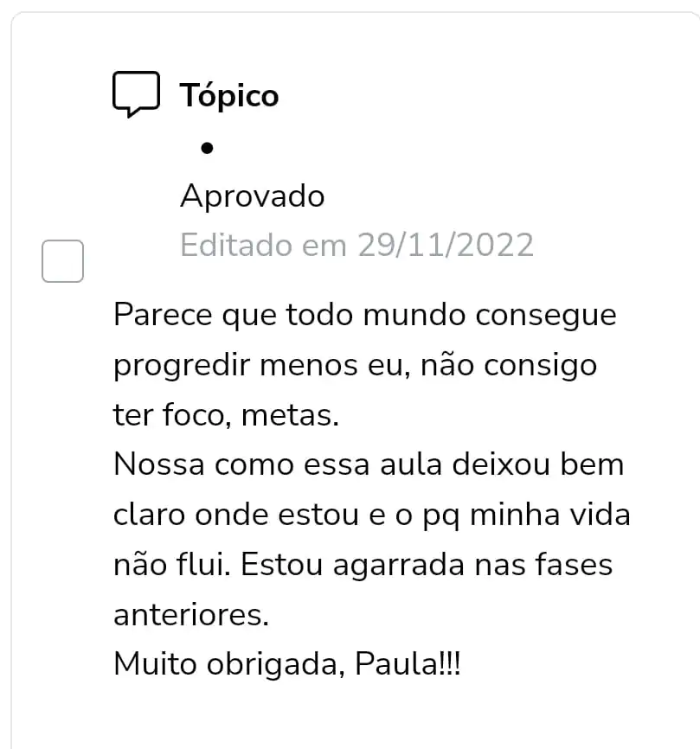Image resolution: width=700 pixels, height=749 pixels.
Task: Click the line "Nossa como essa aula deixou bem"
Action: click(368, 465)
